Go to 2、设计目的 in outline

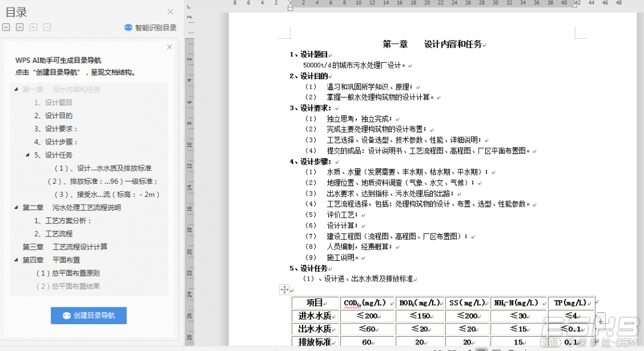tap(53, 115)
